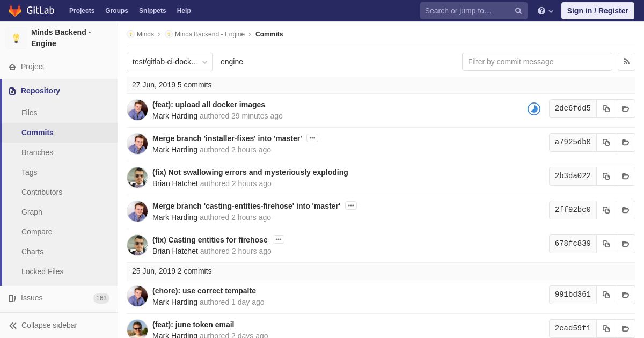Image resolution: width=644 pixels, height=338 pixels.
Task: Copy commit SHA 2de6fdd5 to clipboard
Action: 606,108
